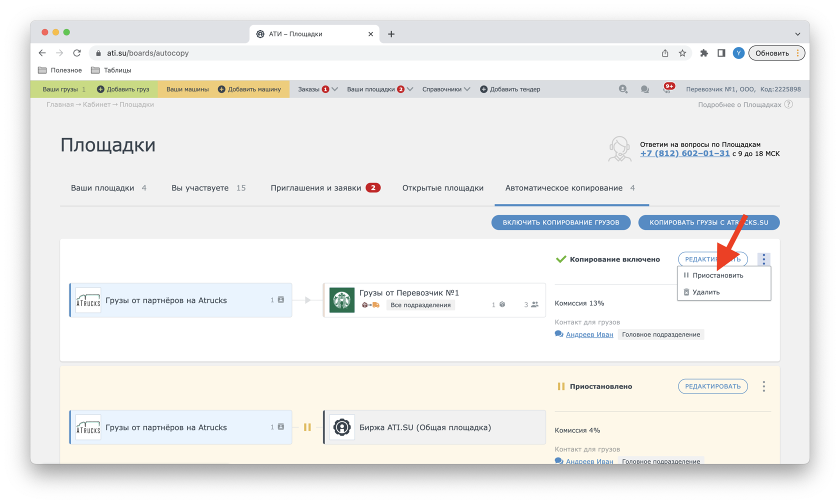Click the help question mark icon
Screen dimensions: 840x504
[x=788, y=104]
